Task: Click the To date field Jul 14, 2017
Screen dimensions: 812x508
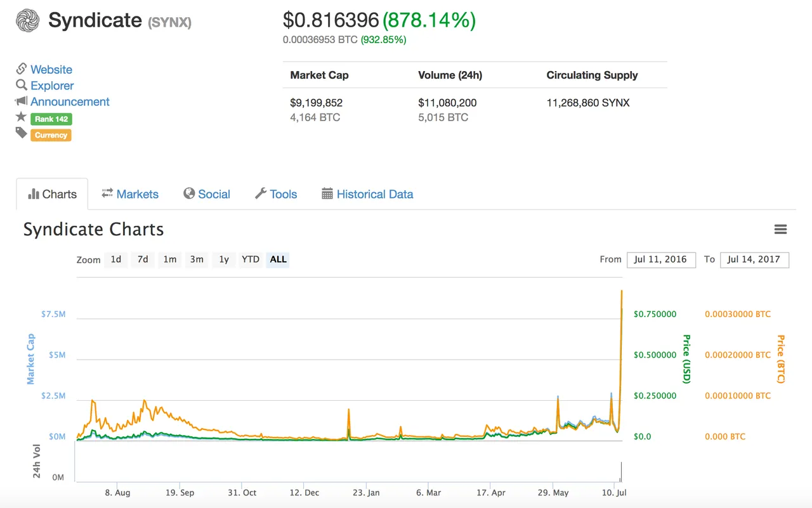Action: (754, 259)
